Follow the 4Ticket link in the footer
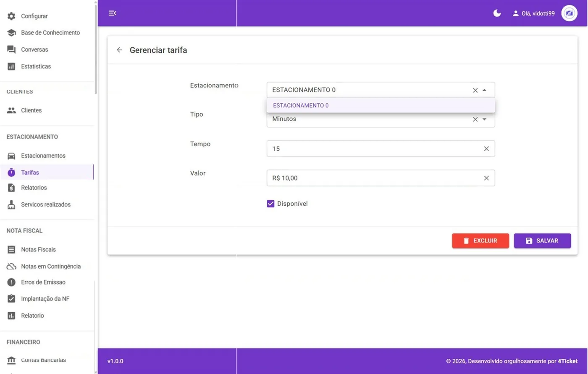This screenshot has height=374, width=588. (x=567, y=361)
